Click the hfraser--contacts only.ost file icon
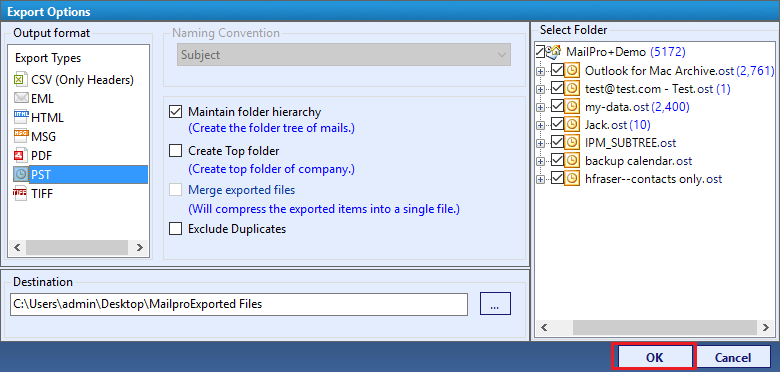Screen dimensions: 780x372 (572, 178)
